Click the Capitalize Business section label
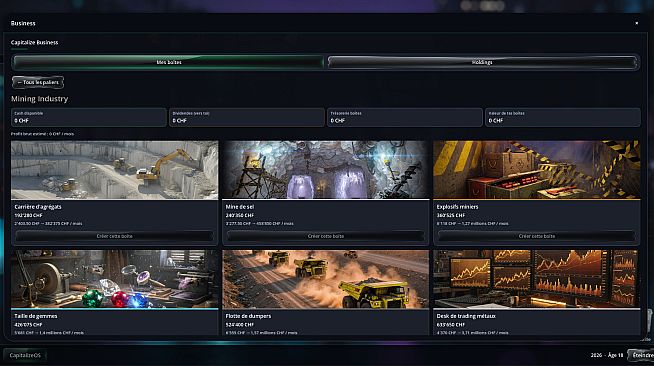The width and height of the screenshot is (654, 366). [35, 43]
